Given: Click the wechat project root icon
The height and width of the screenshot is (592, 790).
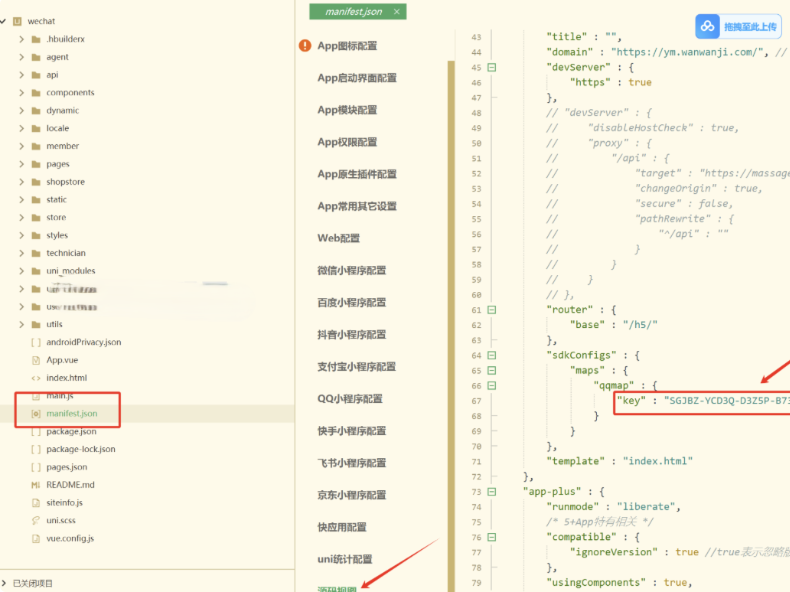Looking at the screenshot, I should tap(17, 21).
